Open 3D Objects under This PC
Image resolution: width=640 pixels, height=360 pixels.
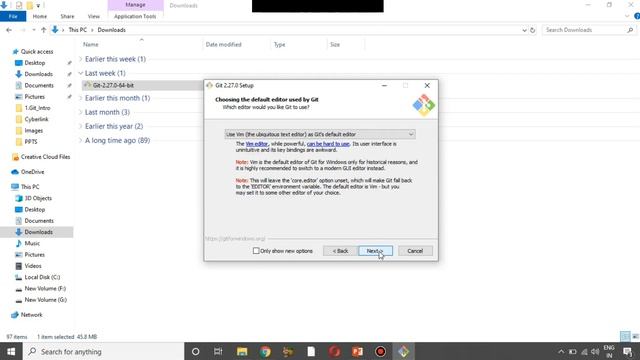(38, 198)
